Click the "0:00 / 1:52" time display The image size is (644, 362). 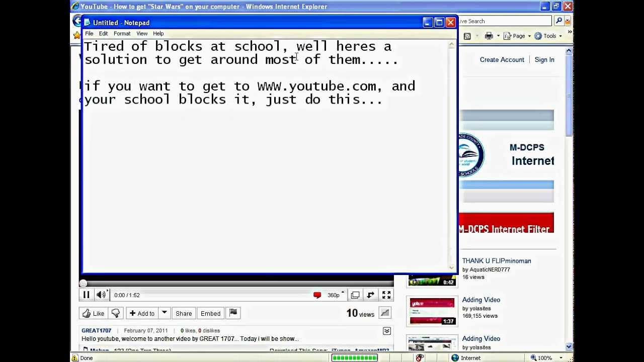(127, 295)
